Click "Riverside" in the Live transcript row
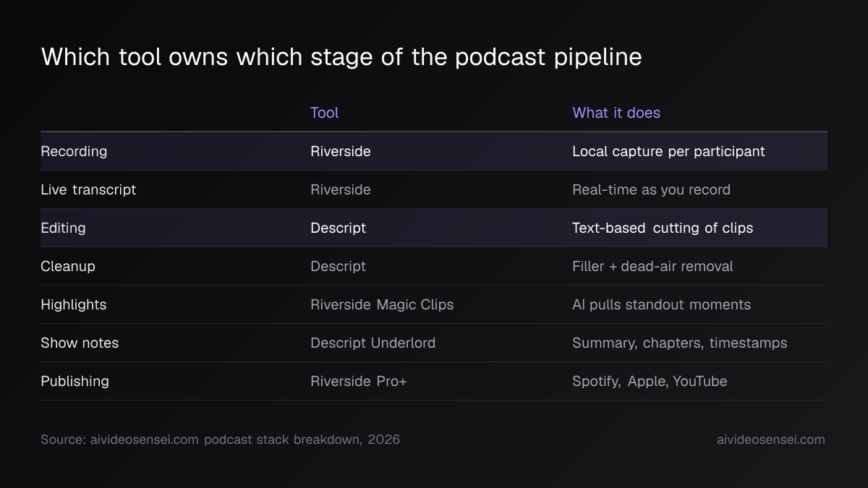 click(341, 189)
